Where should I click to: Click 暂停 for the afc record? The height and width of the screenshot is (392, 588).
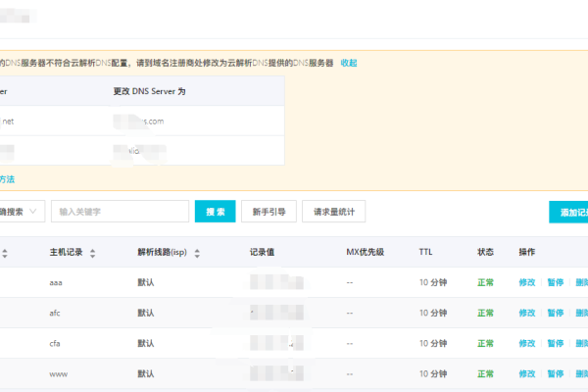556,313
